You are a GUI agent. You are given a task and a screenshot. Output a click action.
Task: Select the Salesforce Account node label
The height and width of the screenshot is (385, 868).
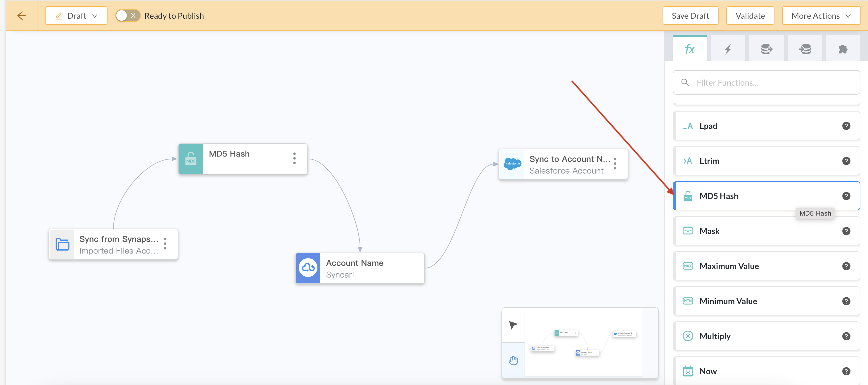click(566, 171)
